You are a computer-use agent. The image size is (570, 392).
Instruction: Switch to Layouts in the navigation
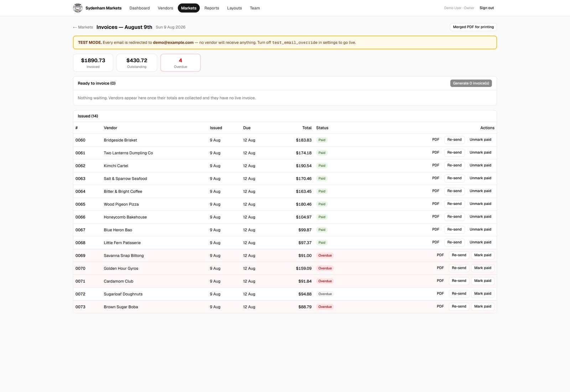(234, 8)
